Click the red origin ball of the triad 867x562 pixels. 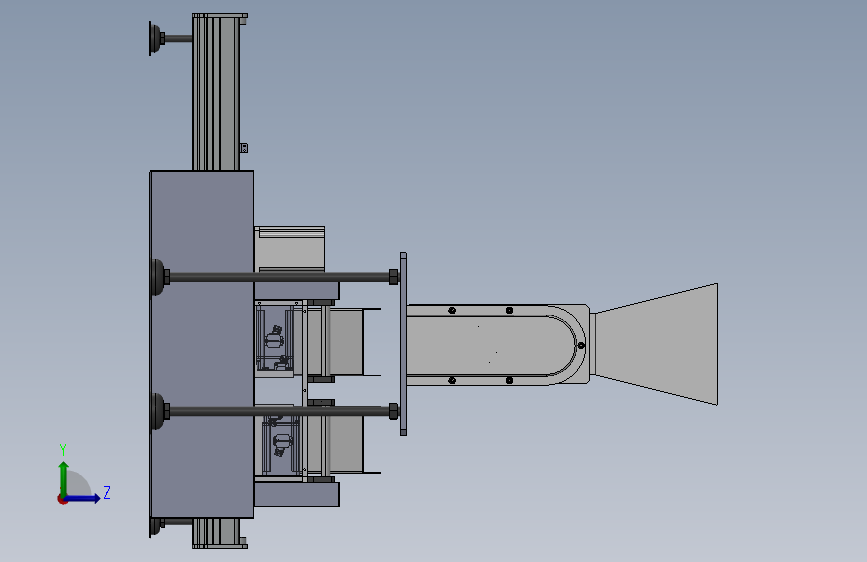(x=62, y=499)
